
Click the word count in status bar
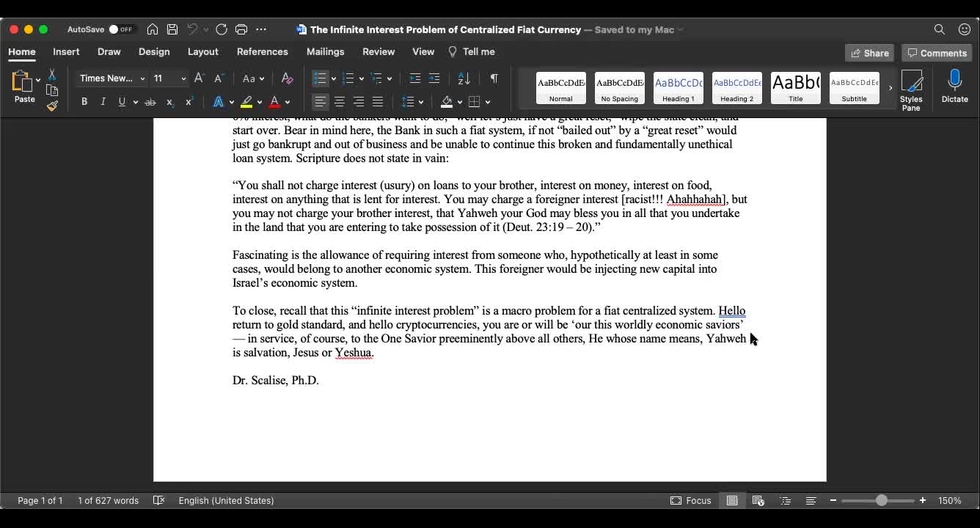pyautogui.click(x=109, y=500)
